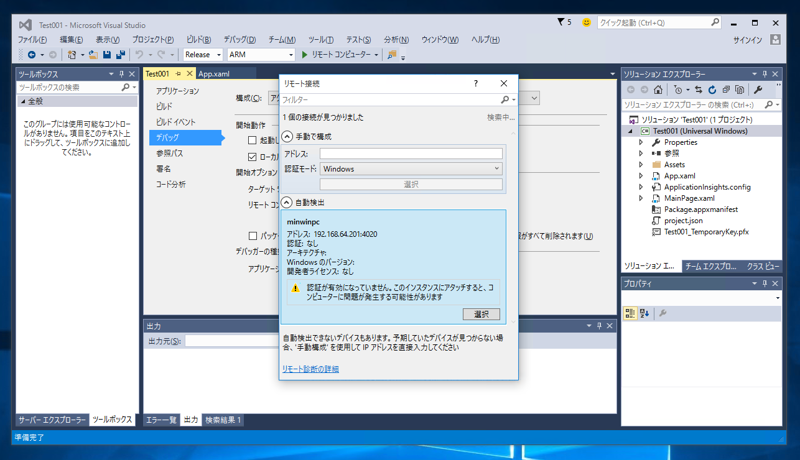Click Show All Files icon

pyautogui.click(x=740, y=90)
